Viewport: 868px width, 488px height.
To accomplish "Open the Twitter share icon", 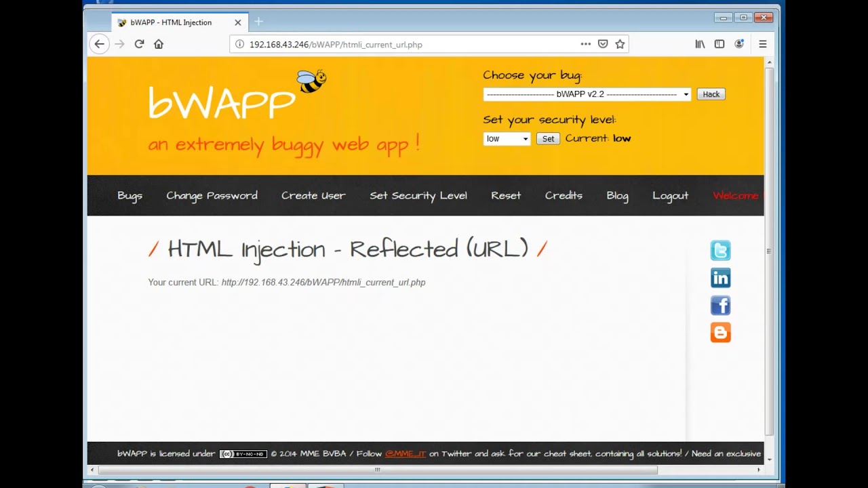I will click(x=720, y=251).
